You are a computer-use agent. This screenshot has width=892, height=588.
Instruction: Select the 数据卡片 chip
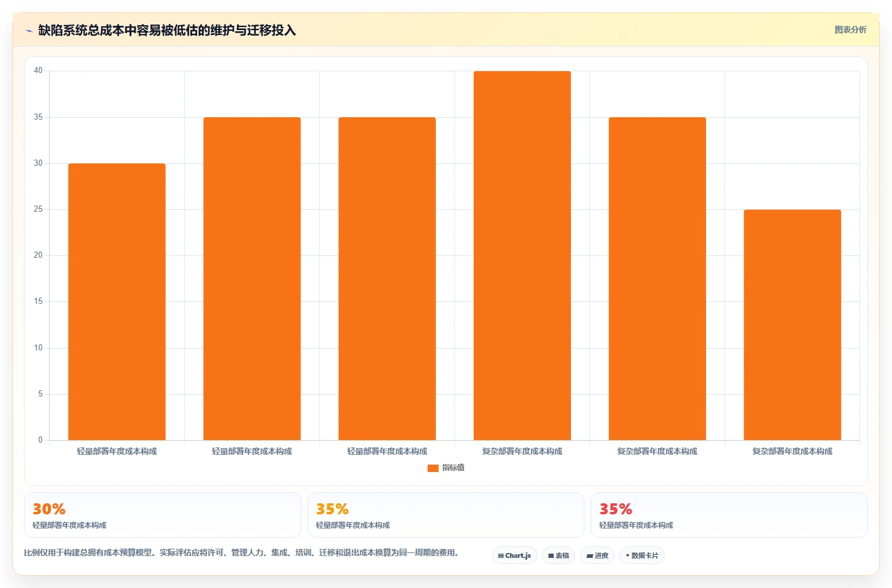click(x=642, y=555)
